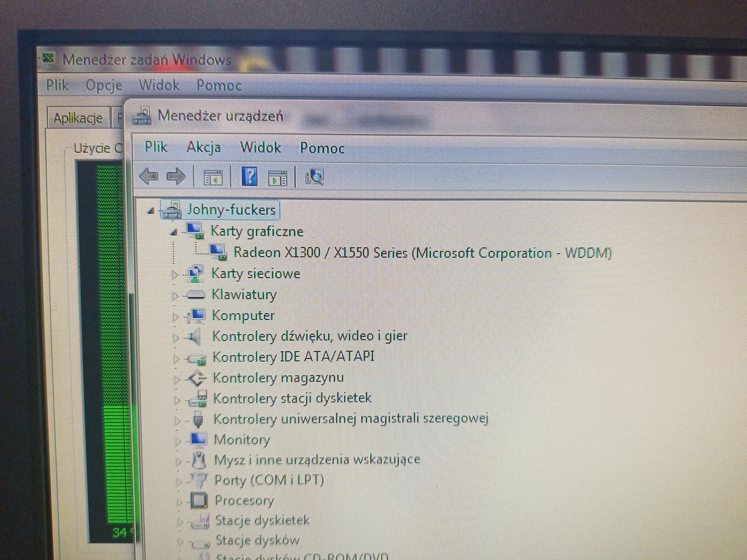The width and height of the screenshot is (747, 560).
Task: Select Mysz i inne urządzenia wskazujące
Action: [317, 460]
